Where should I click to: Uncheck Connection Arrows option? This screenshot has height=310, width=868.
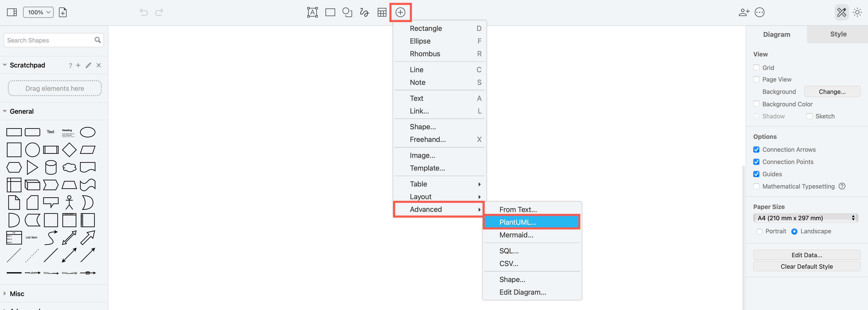click(x=756, y=149)
